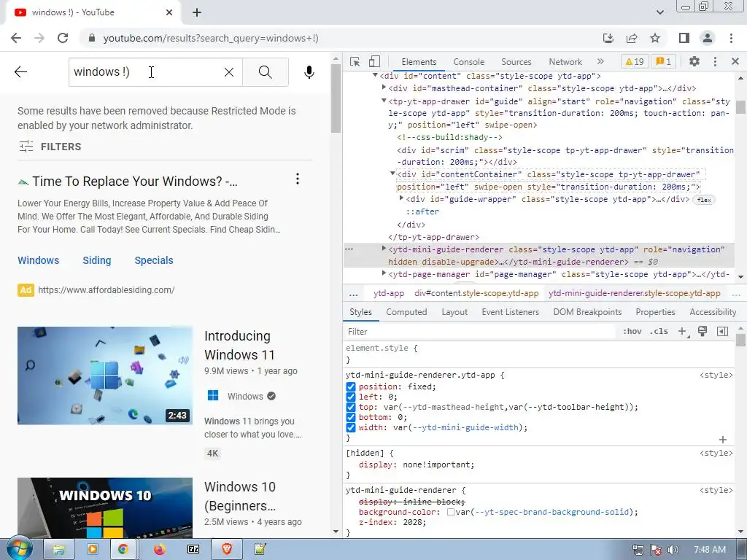747x560 pixels.
Task: Click the Siding ad sitelink
Action: point(97,260)
